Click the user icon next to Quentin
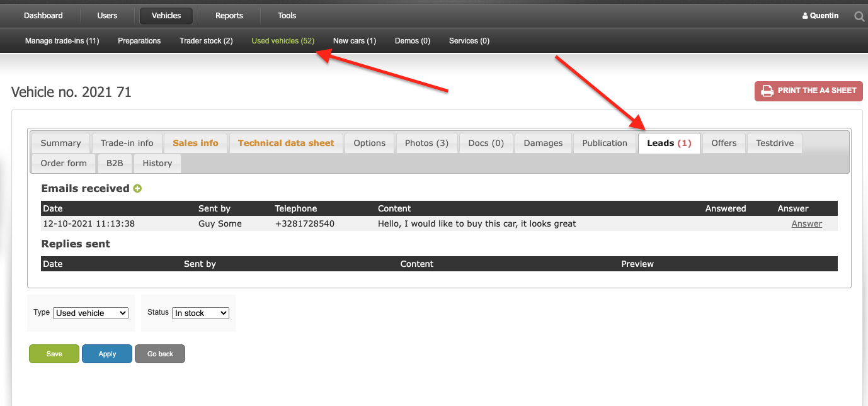Screen dimensions: 868x406 pos(805,16)
